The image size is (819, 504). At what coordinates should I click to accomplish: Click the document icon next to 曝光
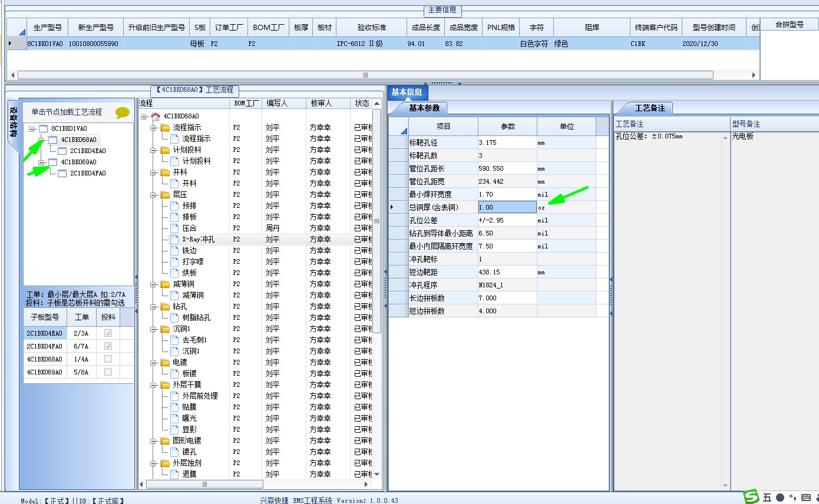click(174, 418)
